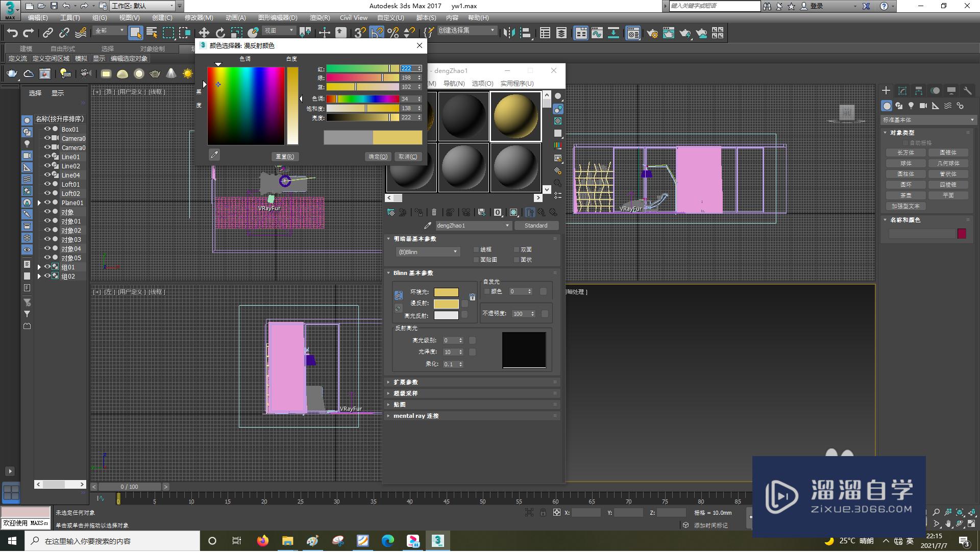Image resolution: width=980 pixels, height=552 pixels.
Task: Enable the self-illumination 颜色 checkbox
Action: click(487, 292)
